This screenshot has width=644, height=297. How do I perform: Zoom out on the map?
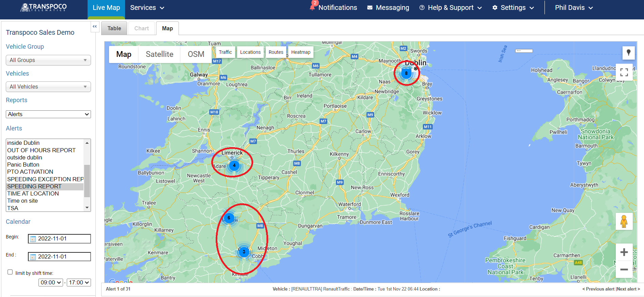[624, 269]
